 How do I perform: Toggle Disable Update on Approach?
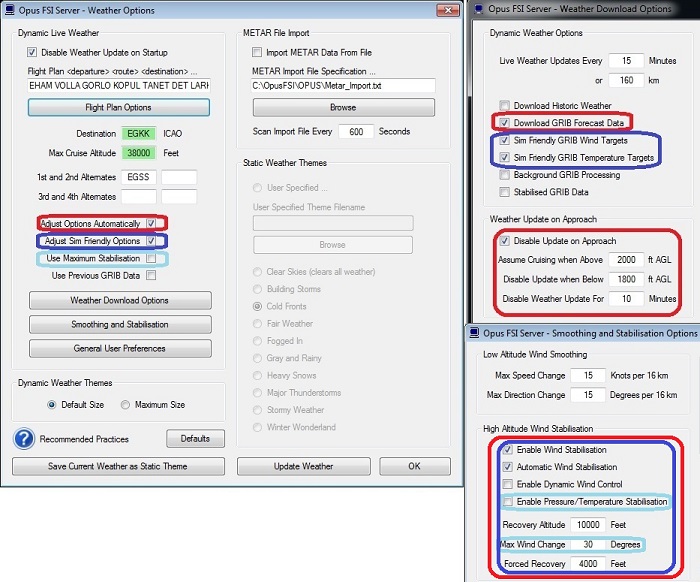[x=504, y=241]
